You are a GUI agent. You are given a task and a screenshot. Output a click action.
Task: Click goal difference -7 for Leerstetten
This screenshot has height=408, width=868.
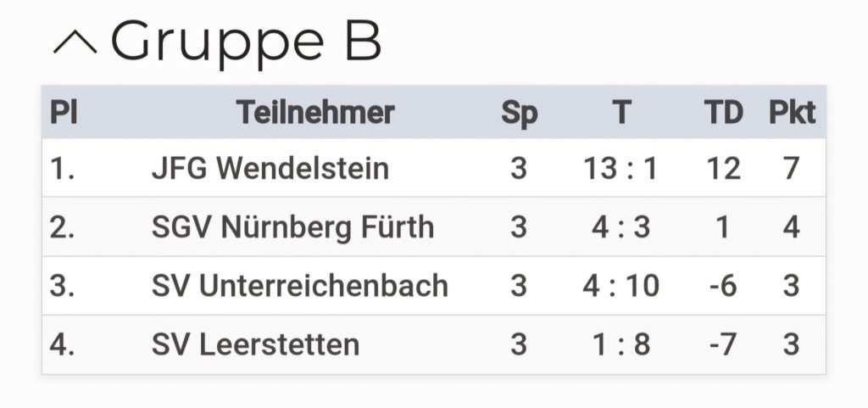tap(722, 344)
